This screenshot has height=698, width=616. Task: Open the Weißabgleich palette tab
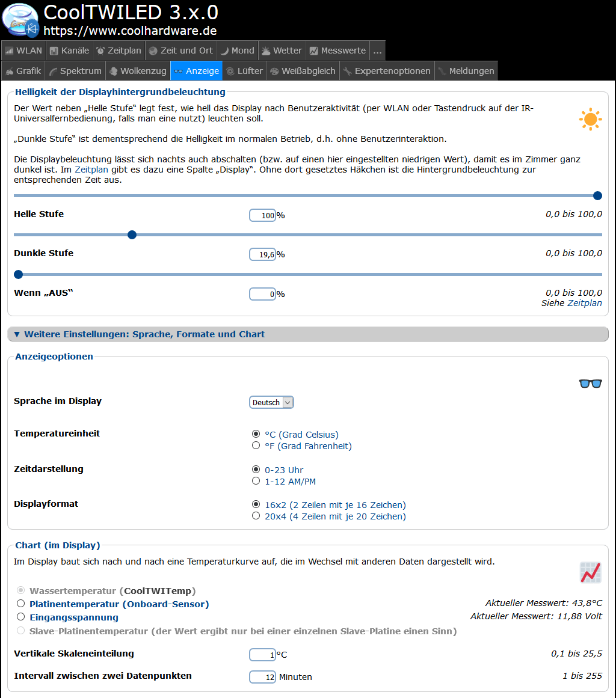(x=303, y=71)
